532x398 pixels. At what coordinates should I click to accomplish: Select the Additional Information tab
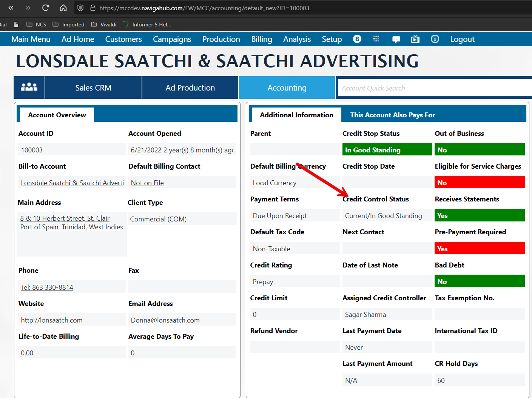pos(297,115)
